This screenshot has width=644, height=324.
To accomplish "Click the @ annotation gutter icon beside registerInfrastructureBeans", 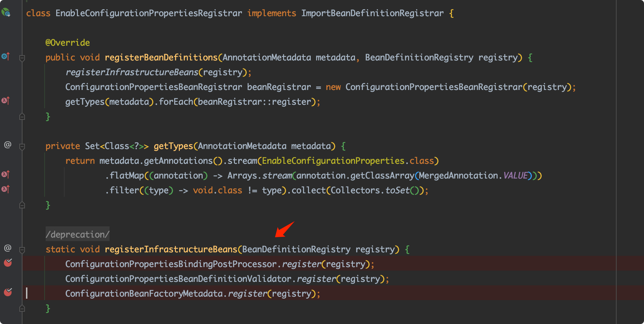I will coord(7,248).
